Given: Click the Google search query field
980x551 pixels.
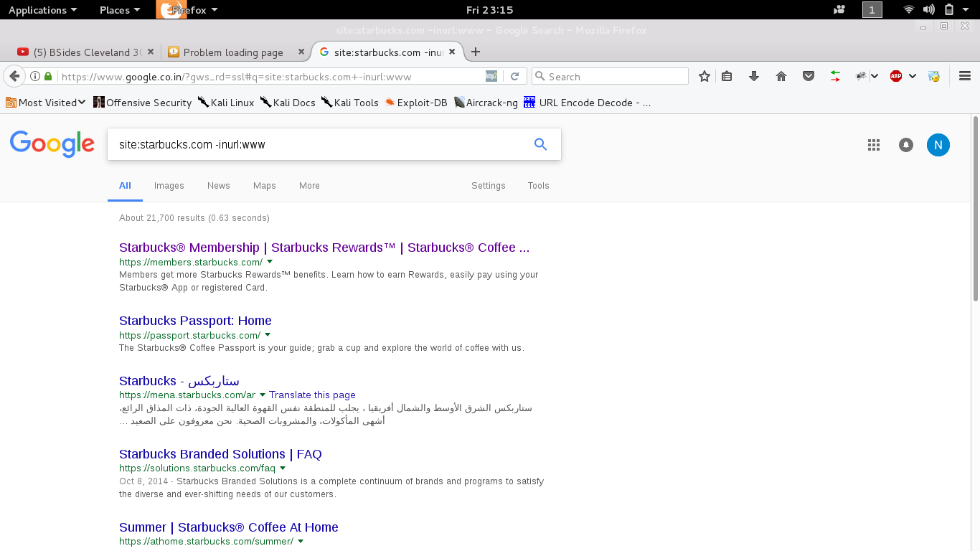Looking at the screenshot, I should (319, 144).
